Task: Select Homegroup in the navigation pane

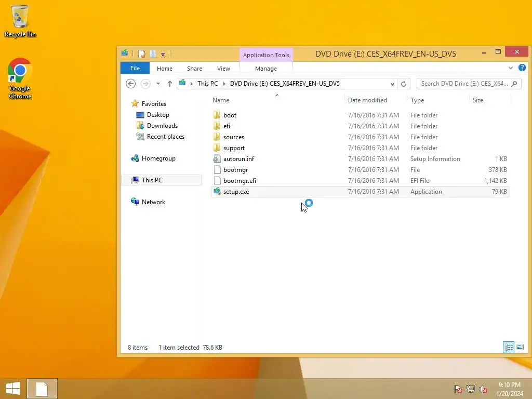Action: pyautogui.click(x=153, y=158)
